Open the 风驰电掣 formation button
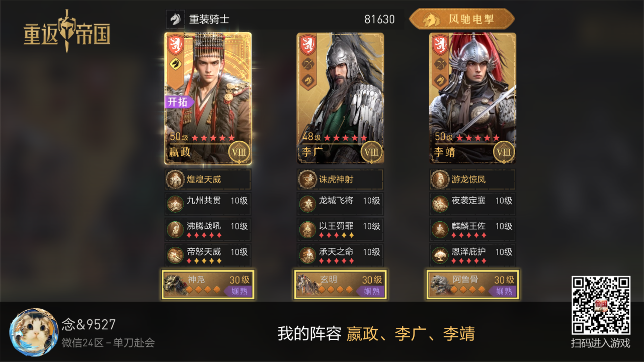The image size is (644, 362). (462, 20)
